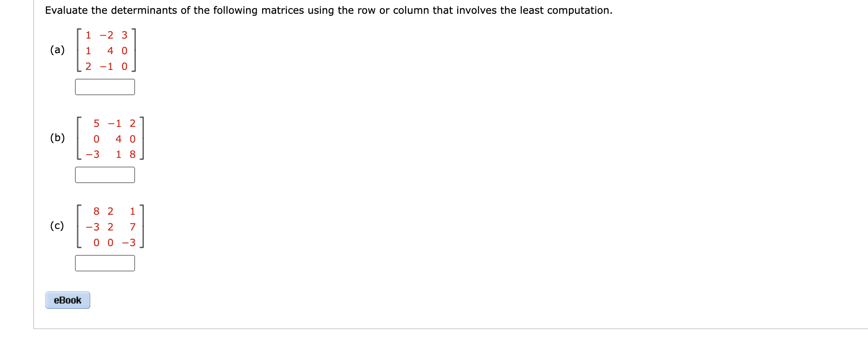Click the label (b) next to second matrix
The image size is (868, 344).
point(57,138)
